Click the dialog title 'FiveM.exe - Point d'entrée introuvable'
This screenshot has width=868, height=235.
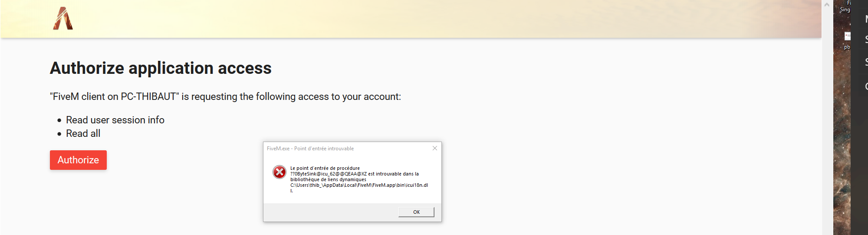point(310,149)
